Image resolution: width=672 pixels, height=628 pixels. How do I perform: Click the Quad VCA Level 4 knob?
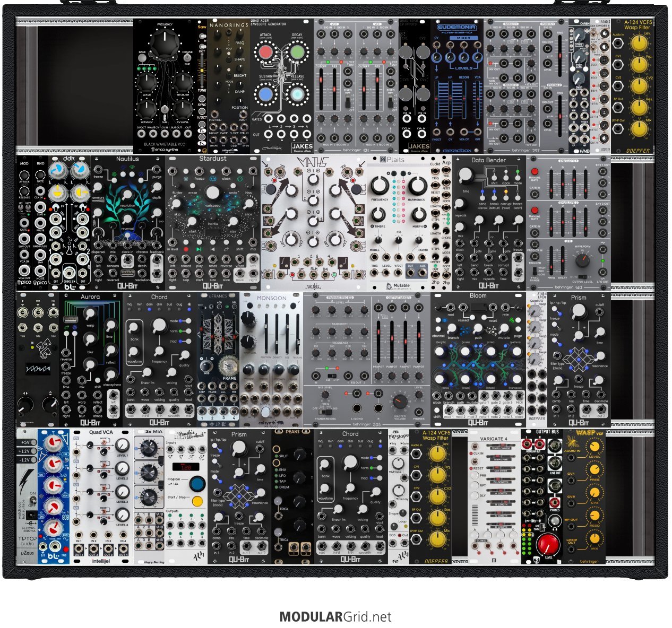(123, 515)
